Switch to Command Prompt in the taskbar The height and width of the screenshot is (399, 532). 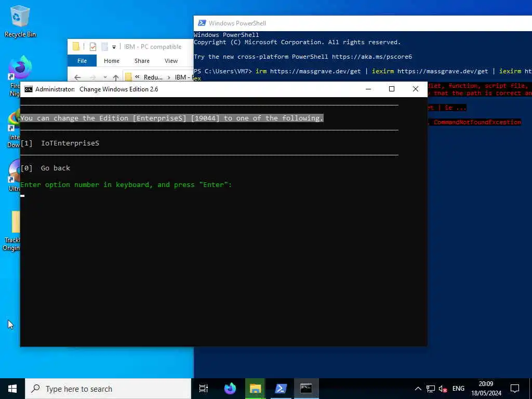pyautogui.click(x=306, y=389)
